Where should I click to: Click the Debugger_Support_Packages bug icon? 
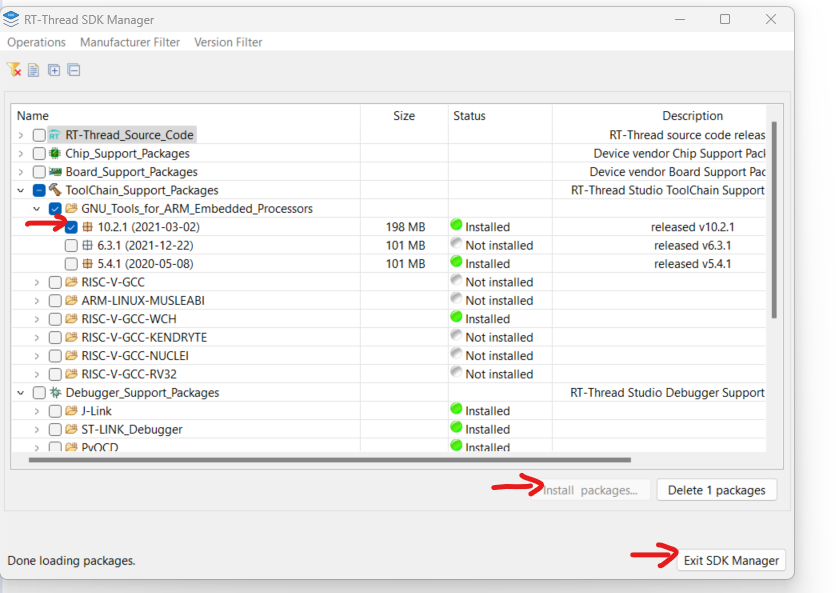coord(55,393)
